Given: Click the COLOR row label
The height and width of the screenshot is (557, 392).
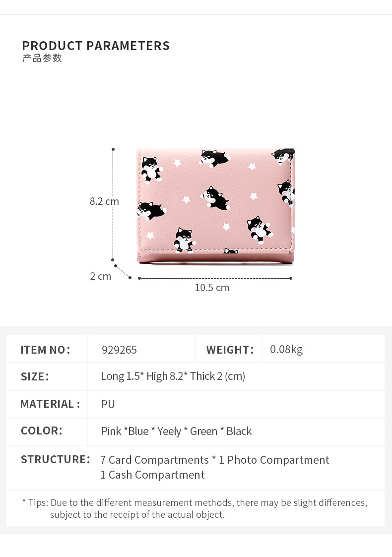Looking at the screenshot, I should 41,431.
